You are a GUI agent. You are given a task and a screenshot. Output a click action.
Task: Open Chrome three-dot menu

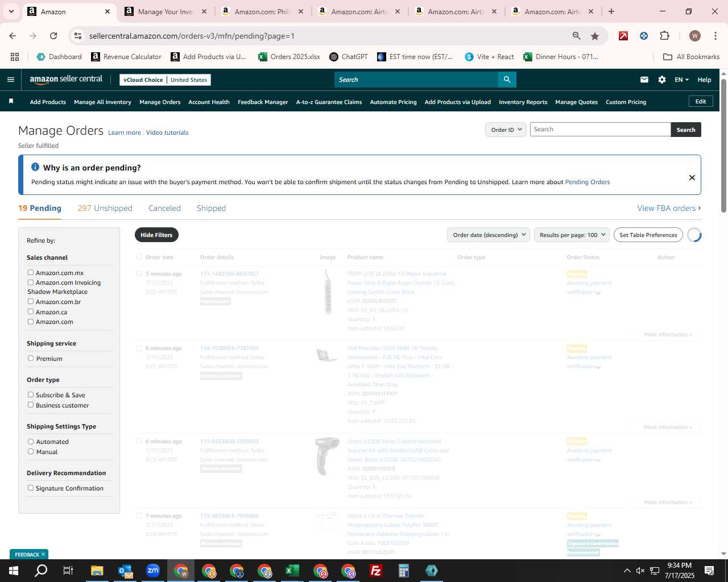coord(714,36)
